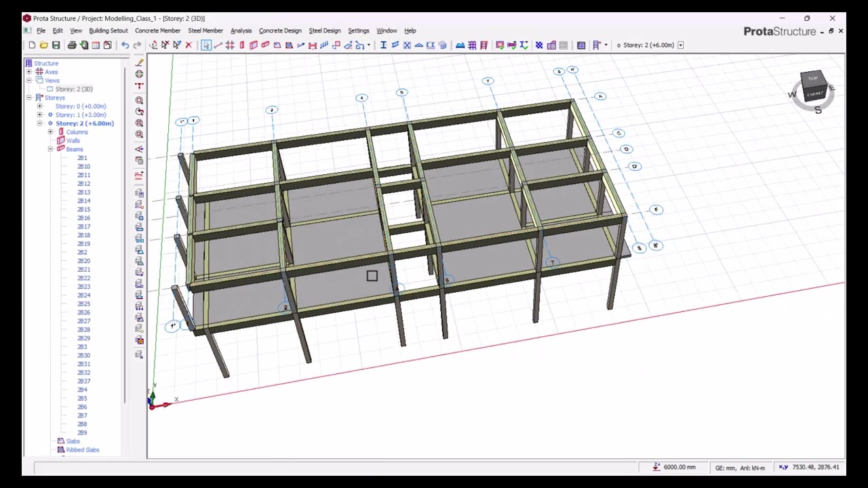The height and width of the screenshot is (488, 868).
Task: Expand the Axes tree node
Action: tap(29, 72)
